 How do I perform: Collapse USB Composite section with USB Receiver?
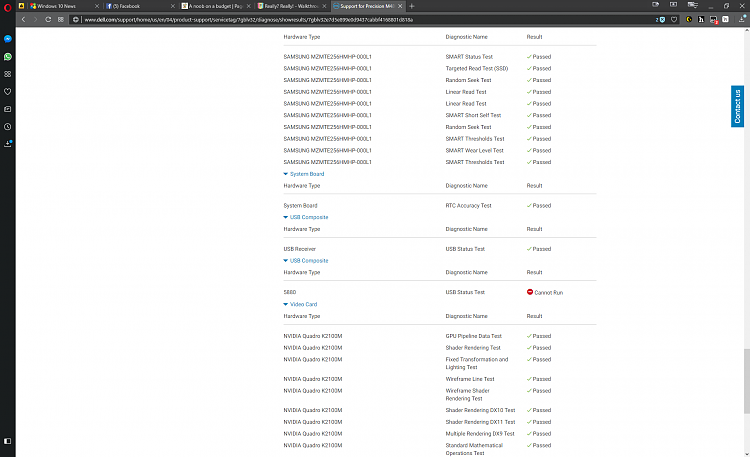pos(306,217)
